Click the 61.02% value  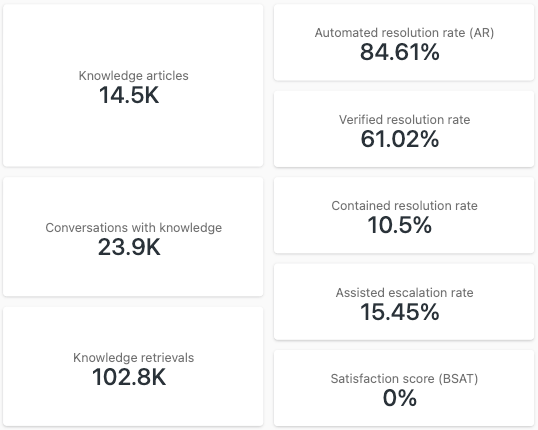[x=400, y=139]
